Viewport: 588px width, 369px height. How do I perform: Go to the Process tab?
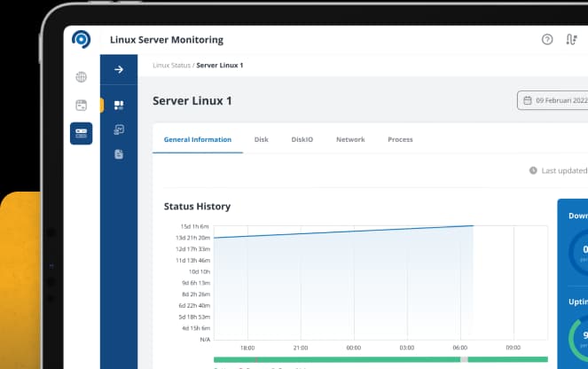pos(400,139)
